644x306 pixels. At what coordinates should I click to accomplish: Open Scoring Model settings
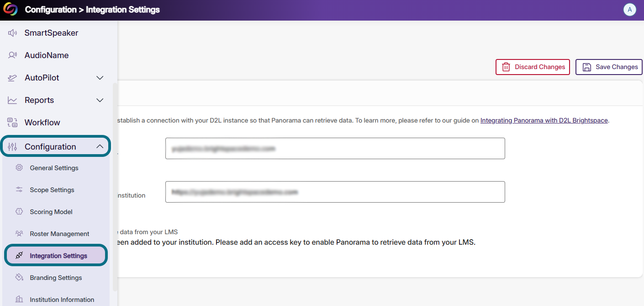tap(51, 212)
